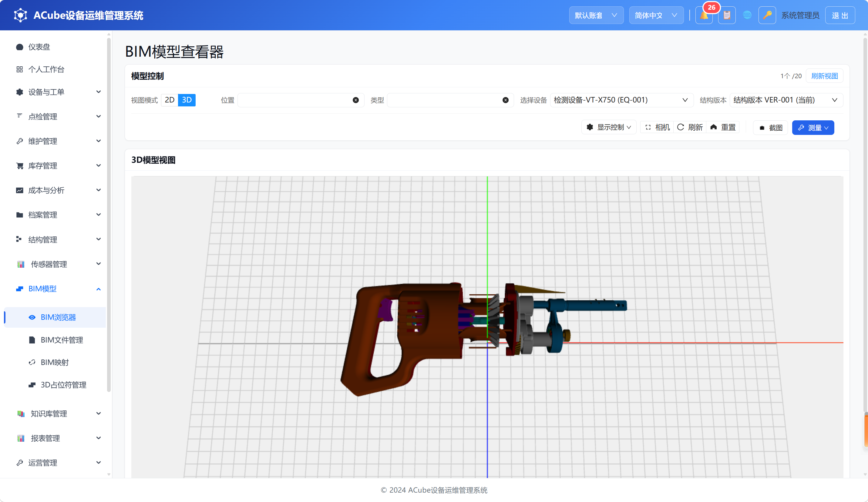Open the 显示控制 menu
Image resolution: width=868 pixels, height=502 pixels.
coord(609,127)
